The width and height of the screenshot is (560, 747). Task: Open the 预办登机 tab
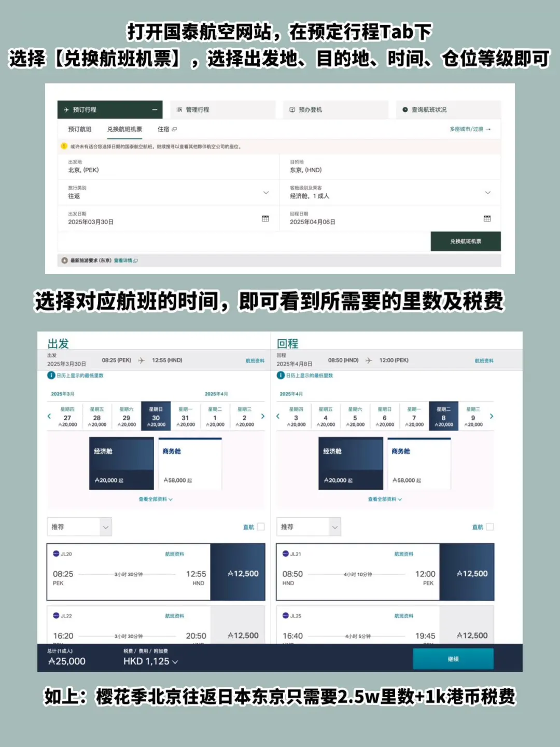(x=336, y=109)
